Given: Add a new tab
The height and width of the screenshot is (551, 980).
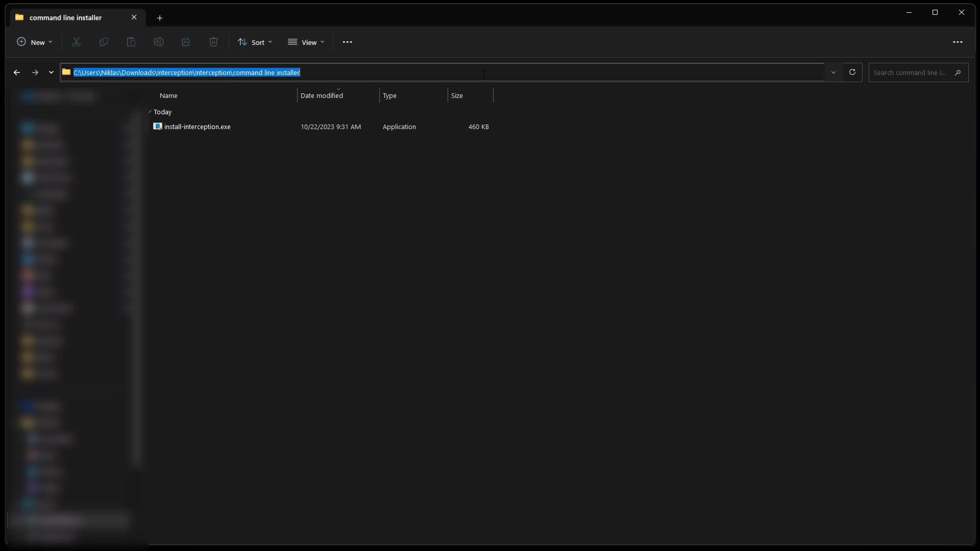Looking at the screenshot, I should tap(160, 18).
